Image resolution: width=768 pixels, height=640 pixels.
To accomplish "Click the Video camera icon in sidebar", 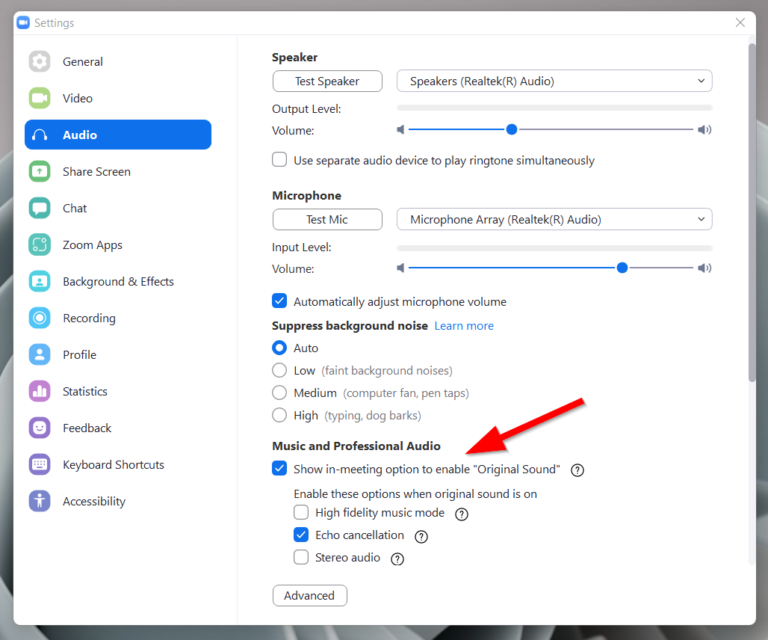I will pyautogui.click(x=40, y=98).
